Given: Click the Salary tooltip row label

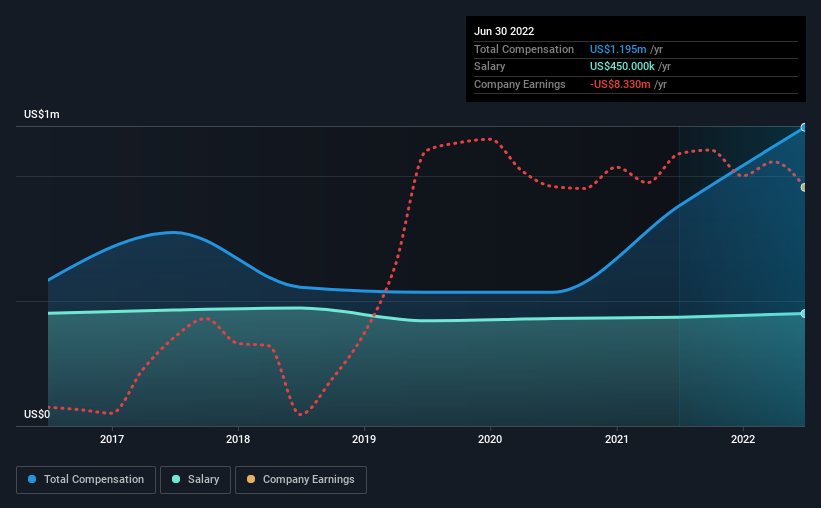Looking at the screenshot, I should 490,67.
